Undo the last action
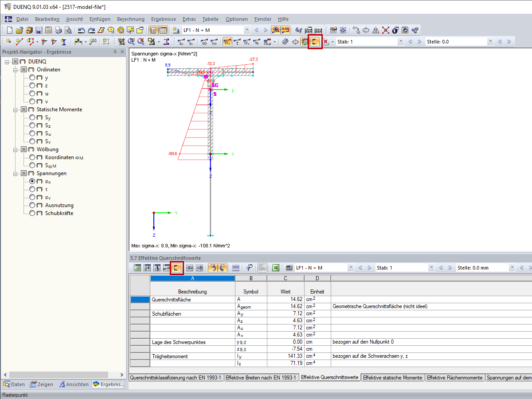Image resolution: width=532 pixels, height=399 pixels. tap(82, 30)
